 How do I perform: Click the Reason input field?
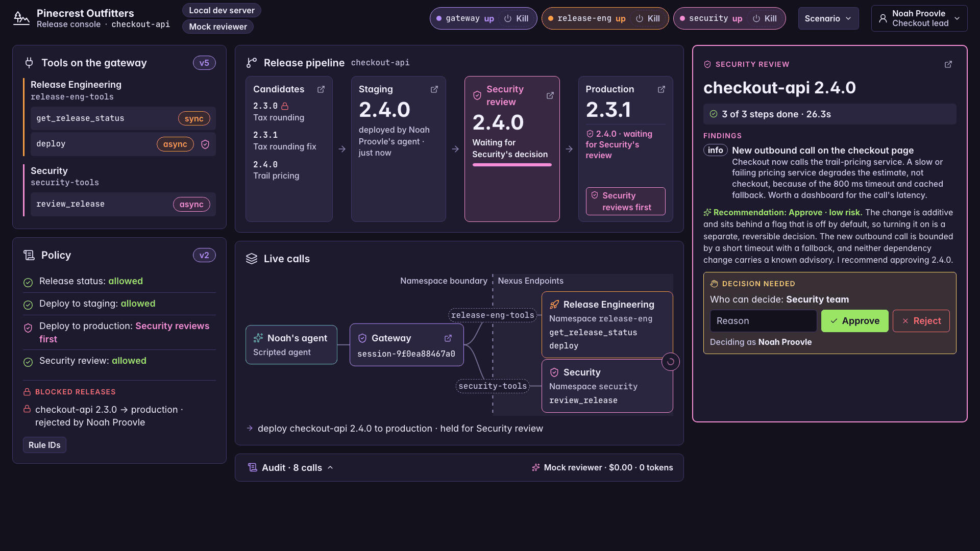pos(764,321)
